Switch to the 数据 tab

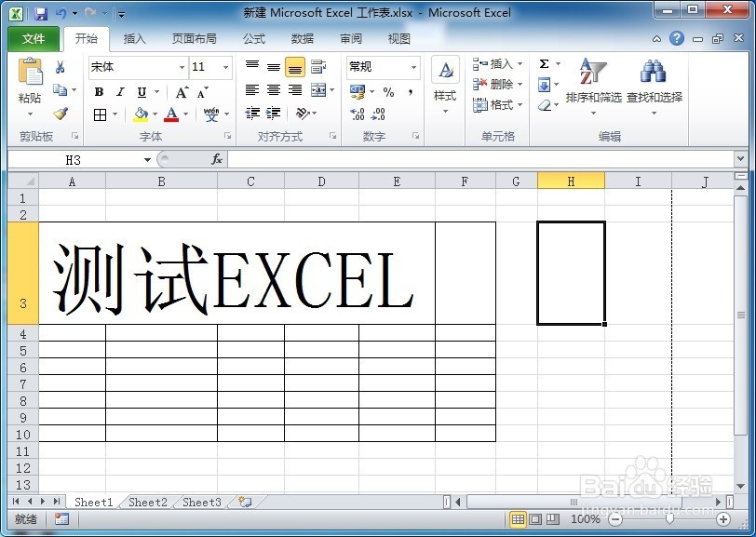[x=303, y=38]
